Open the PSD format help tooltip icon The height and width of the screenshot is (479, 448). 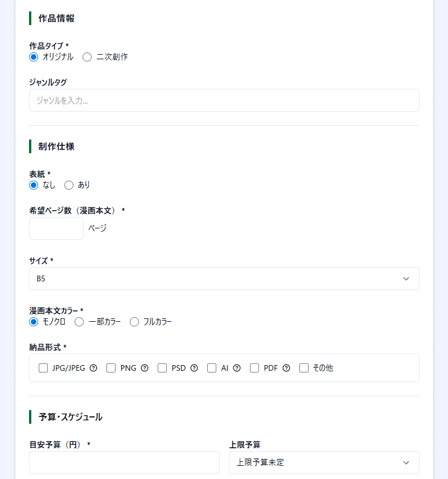[x=194, y=368]
